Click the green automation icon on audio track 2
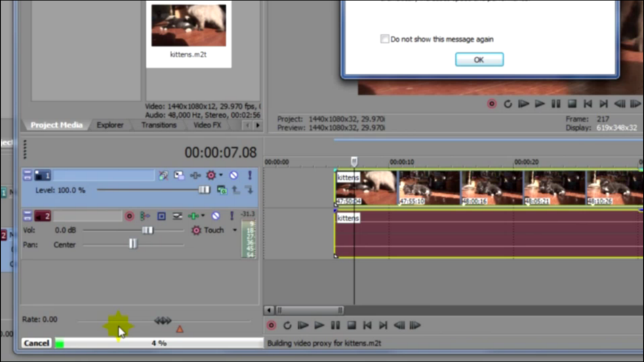 (193, 216)
